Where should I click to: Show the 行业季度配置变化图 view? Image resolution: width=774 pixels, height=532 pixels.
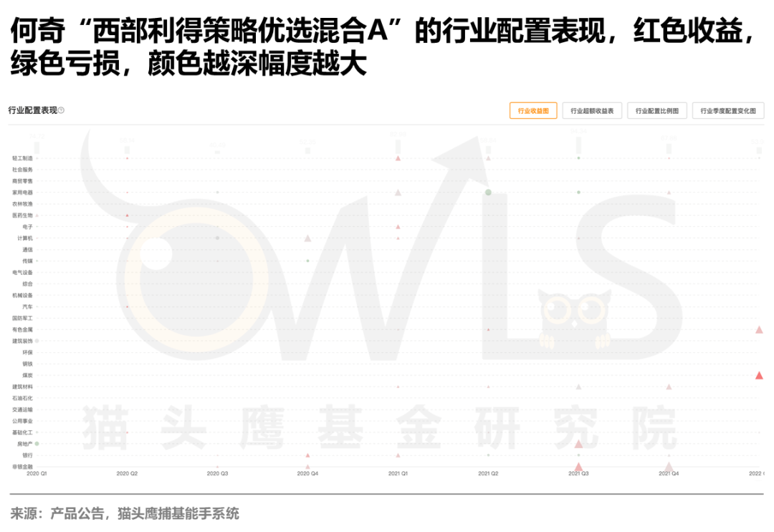pos(727,111)
